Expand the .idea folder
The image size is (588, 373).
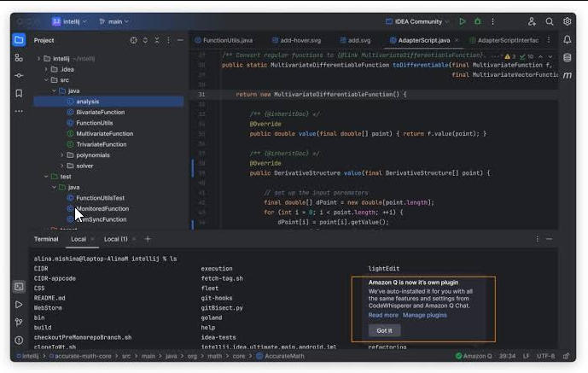coord(46,69)
